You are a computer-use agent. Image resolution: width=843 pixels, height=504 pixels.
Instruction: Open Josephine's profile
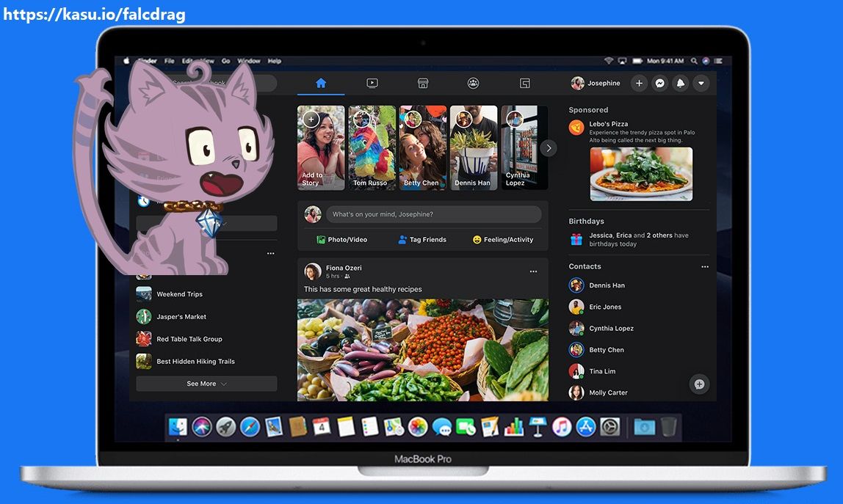(596, 84)
